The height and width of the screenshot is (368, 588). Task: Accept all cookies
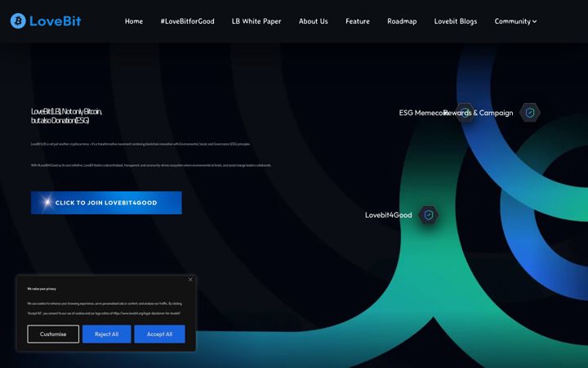[x=160, y=334]
